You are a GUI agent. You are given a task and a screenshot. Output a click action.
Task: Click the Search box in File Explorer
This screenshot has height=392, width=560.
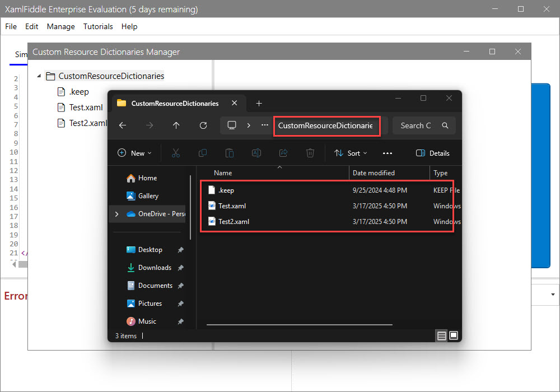click(x=424, y=125)
